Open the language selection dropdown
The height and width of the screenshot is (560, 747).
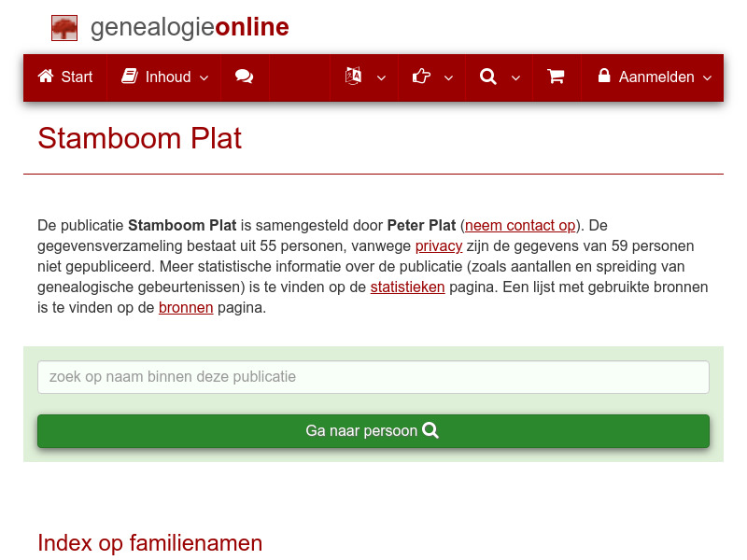(380, 80)
